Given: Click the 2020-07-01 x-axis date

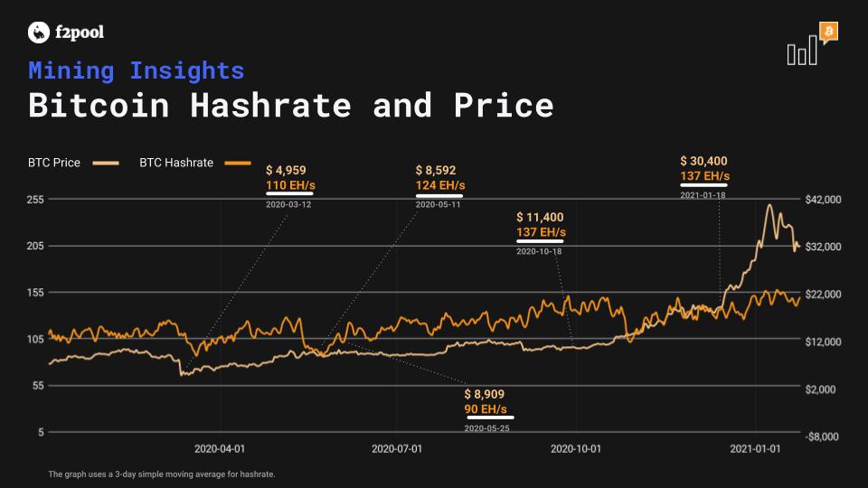Looking at the screenshot, I should (x=397, y=449).
